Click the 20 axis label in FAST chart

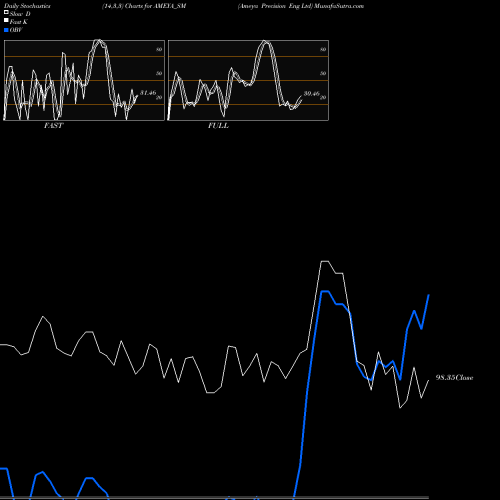[159, 97]
